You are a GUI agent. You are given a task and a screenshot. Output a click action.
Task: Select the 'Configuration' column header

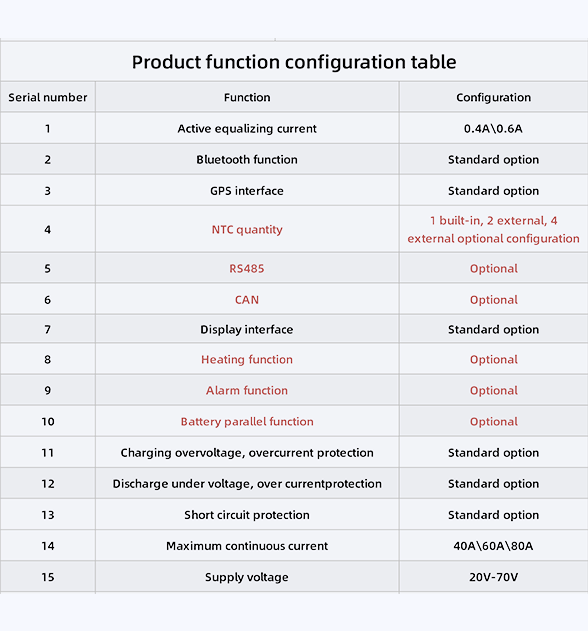click(x=493, y=97)
